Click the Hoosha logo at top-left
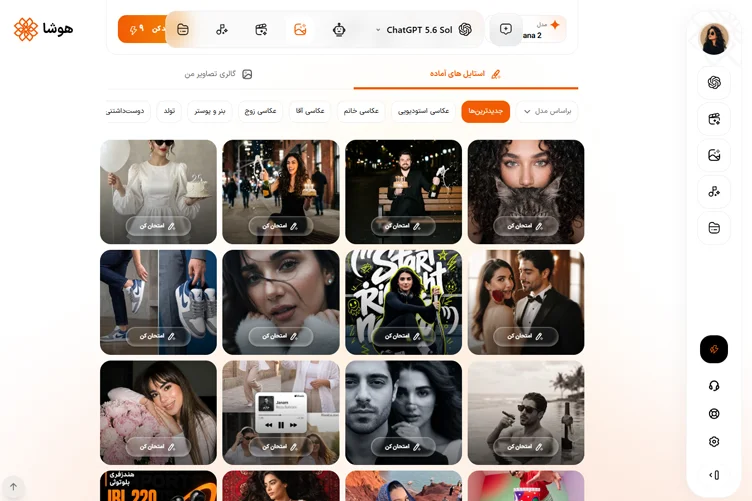 (43, 29)
